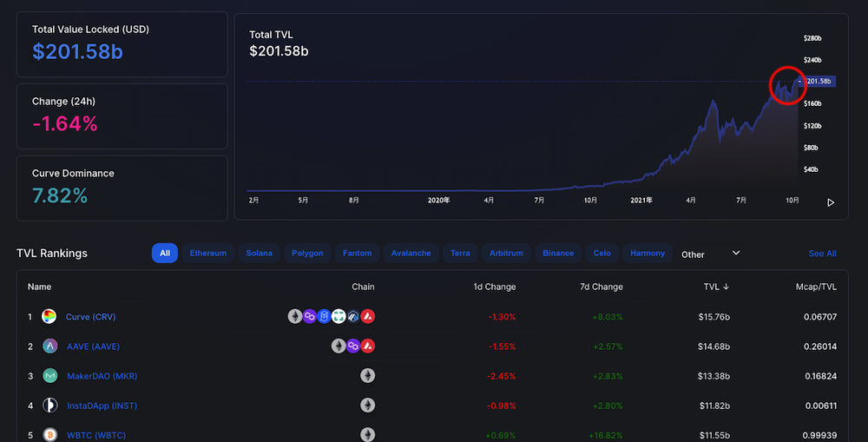Click MakerDAO's -2.45% 1d change cell
The image size is (868, 442).
click(x=501, y=376)
